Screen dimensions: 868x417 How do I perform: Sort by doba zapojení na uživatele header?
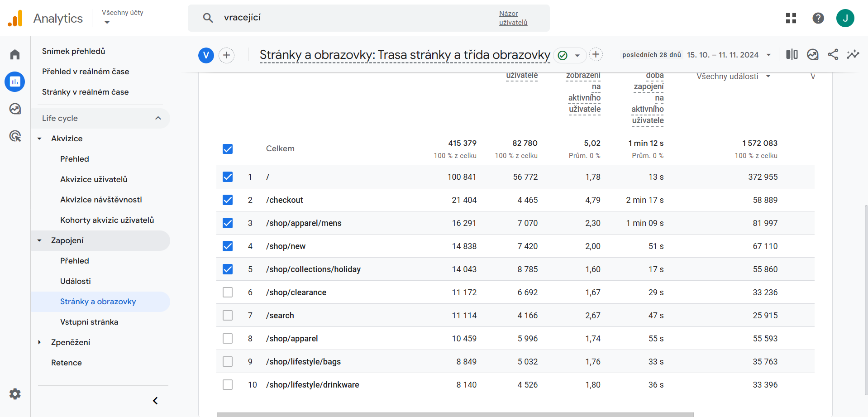(x=648, y=98)
